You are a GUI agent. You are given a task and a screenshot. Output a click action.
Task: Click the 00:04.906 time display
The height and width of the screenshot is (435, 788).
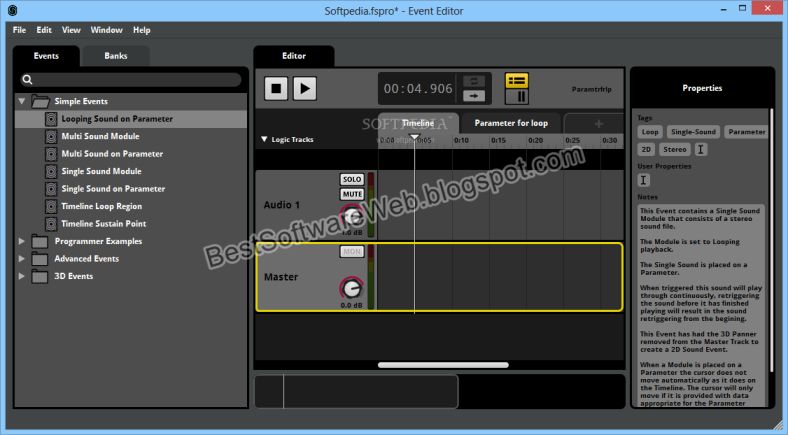[418, 89]
